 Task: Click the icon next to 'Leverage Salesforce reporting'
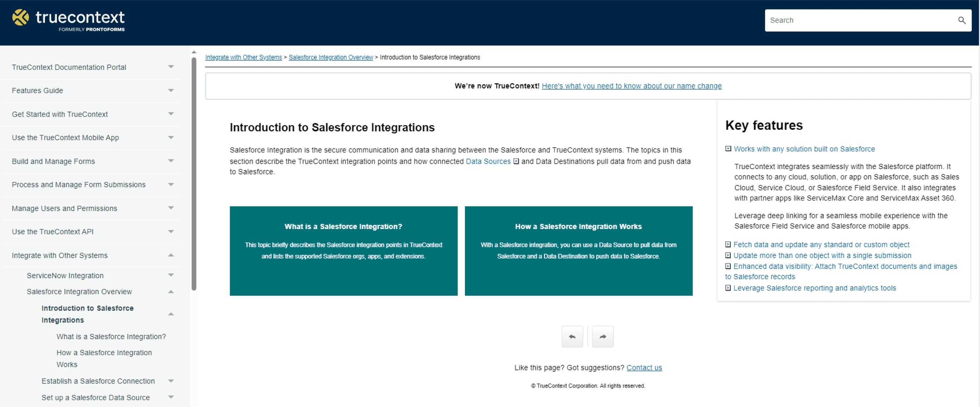pyautogui.click(x=728, y=288)
